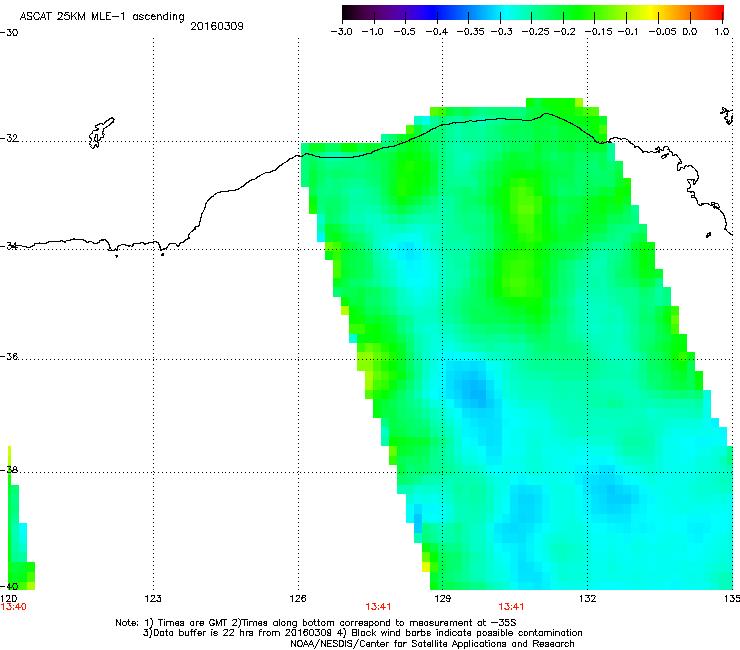
Task: Click the red 13:40 time label
Action: [x=13, y=607]
